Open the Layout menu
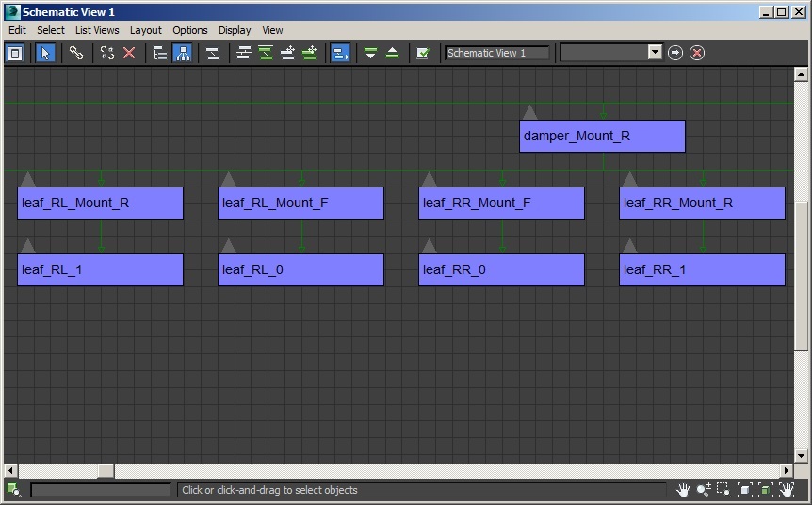 pyautogui.click(x=146, y=30)
